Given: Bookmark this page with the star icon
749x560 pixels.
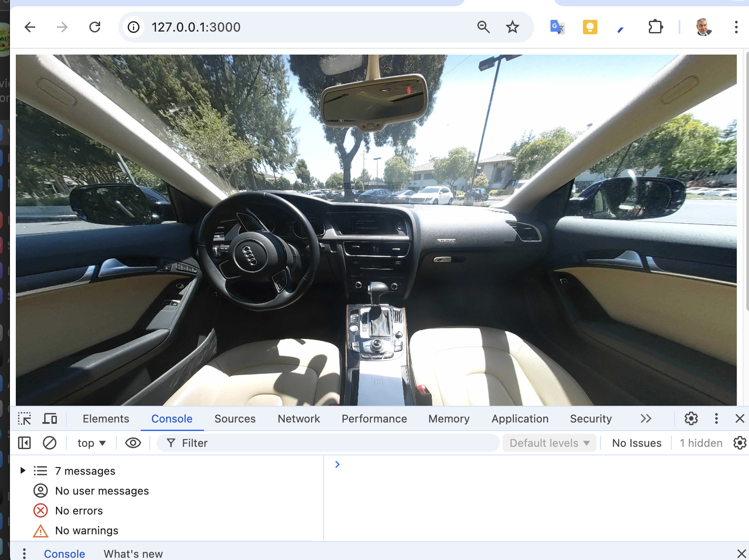Looking at the screenshot, I should click(512, 27).
